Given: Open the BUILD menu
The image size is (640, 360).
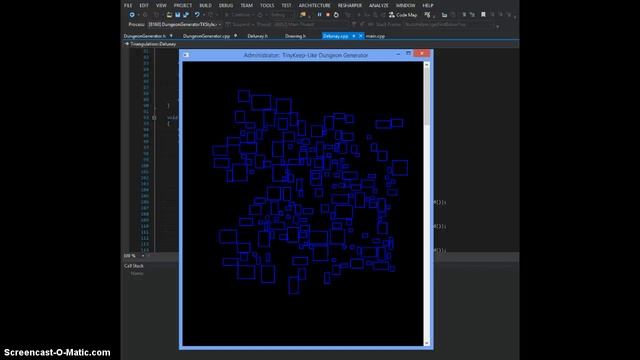Looking at the screenshot, I should click(205, 5).
